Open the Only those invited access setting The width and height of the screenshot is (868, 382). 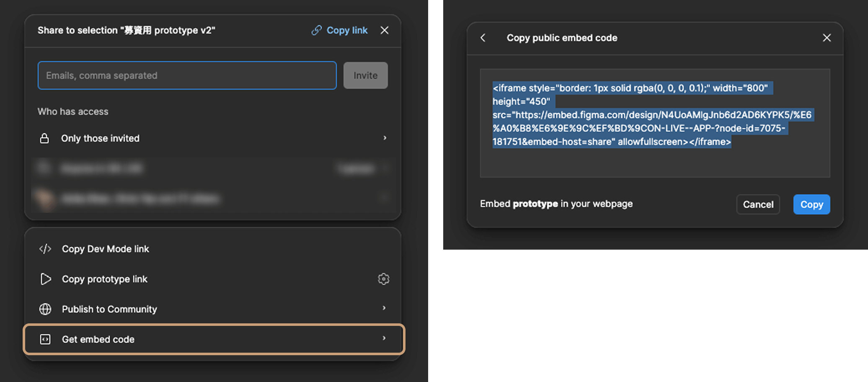coord(213,138)
